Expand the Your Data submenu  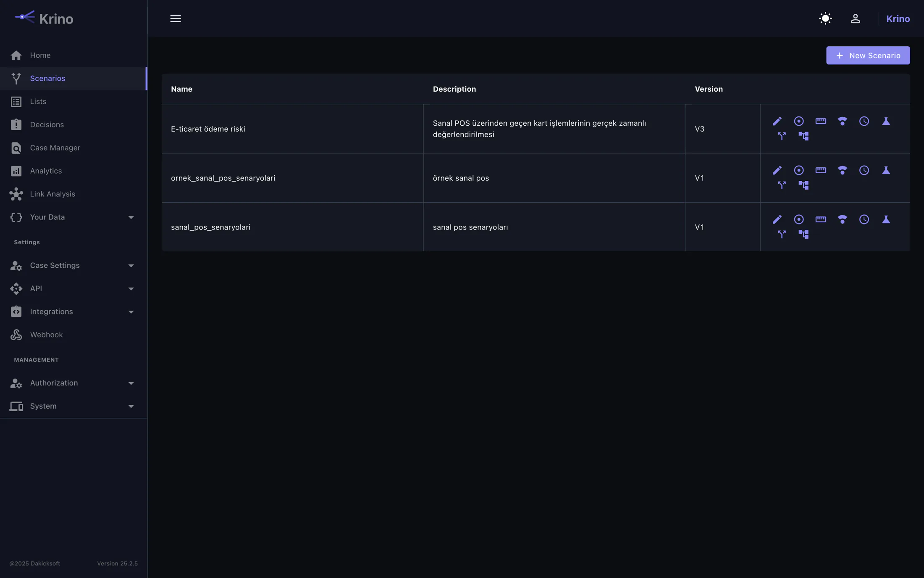[x=73, y=217]
